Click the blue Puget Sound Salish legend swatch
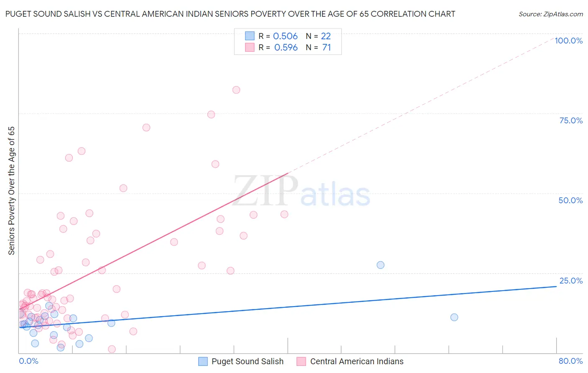 203,361
